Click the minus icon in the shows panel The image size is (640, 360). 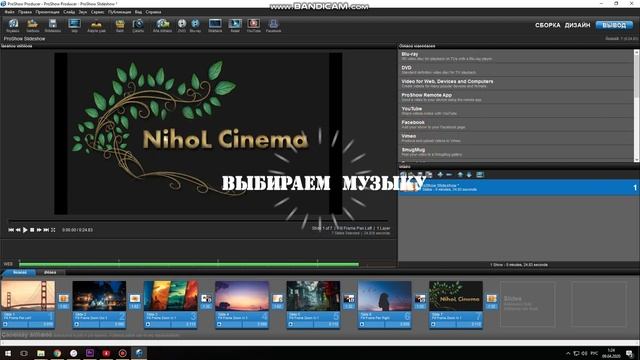449,174
